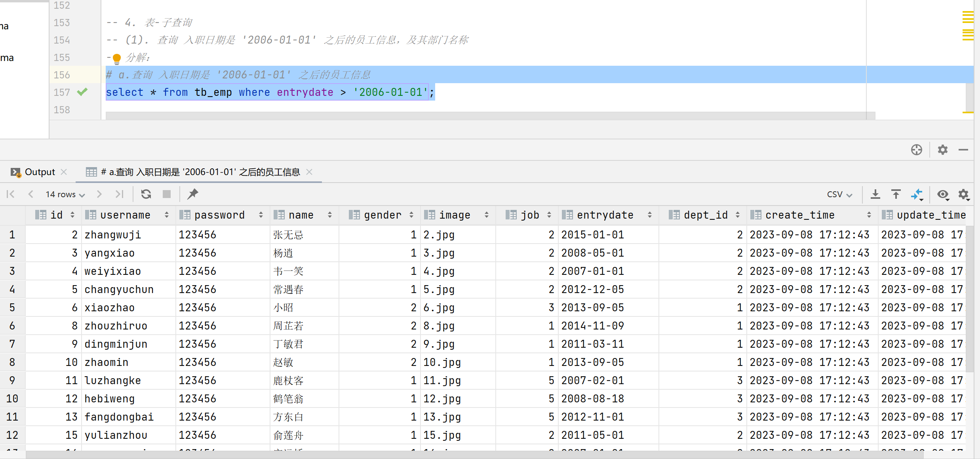The image size is (980, 459).
Task: Close the Output tab
Action: click(x=64, y=172)
